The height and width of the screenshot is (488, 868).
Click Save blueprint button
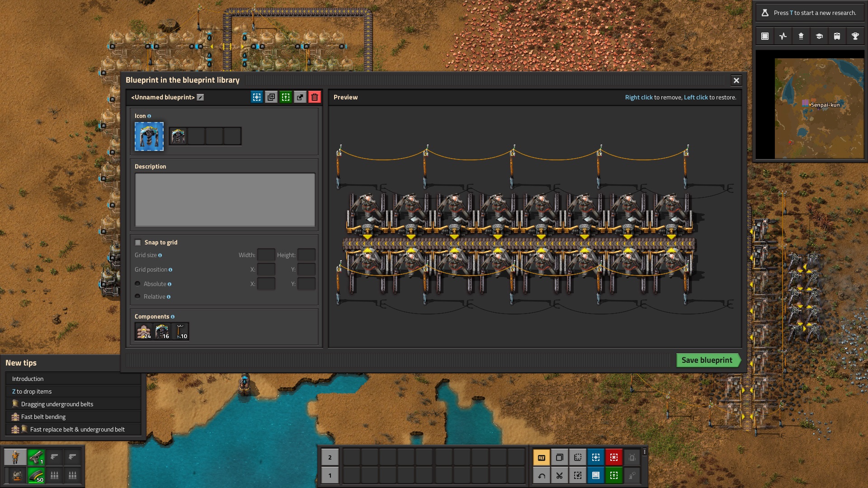(x=707, y=360)
